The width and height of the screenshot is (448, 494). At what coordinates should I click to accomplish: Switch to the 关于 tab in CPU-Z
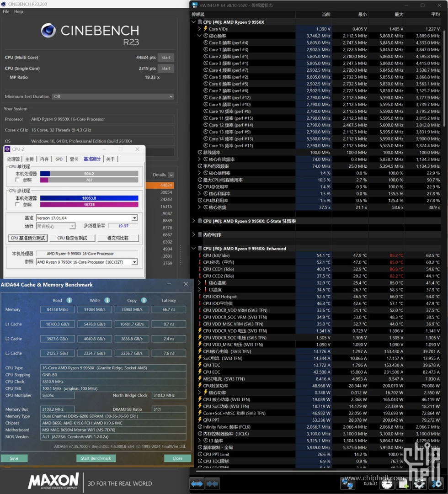click(110, 159)
